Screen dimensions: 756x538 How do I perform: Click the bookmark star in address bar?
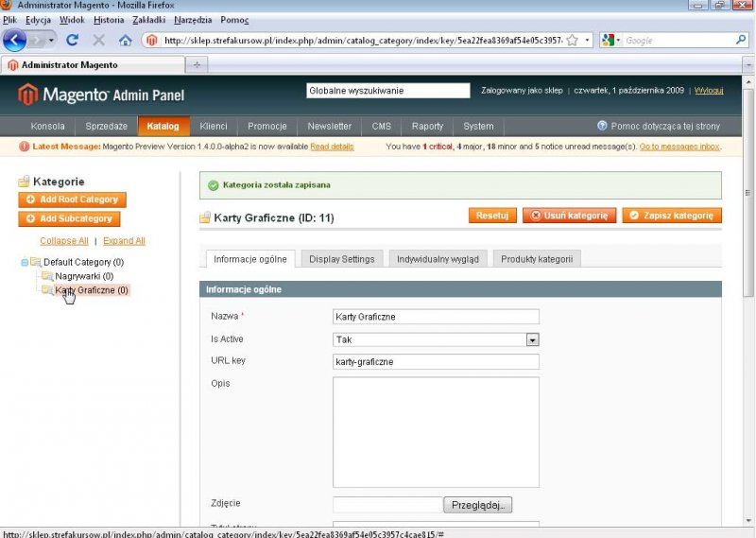[x=572, y=41]
